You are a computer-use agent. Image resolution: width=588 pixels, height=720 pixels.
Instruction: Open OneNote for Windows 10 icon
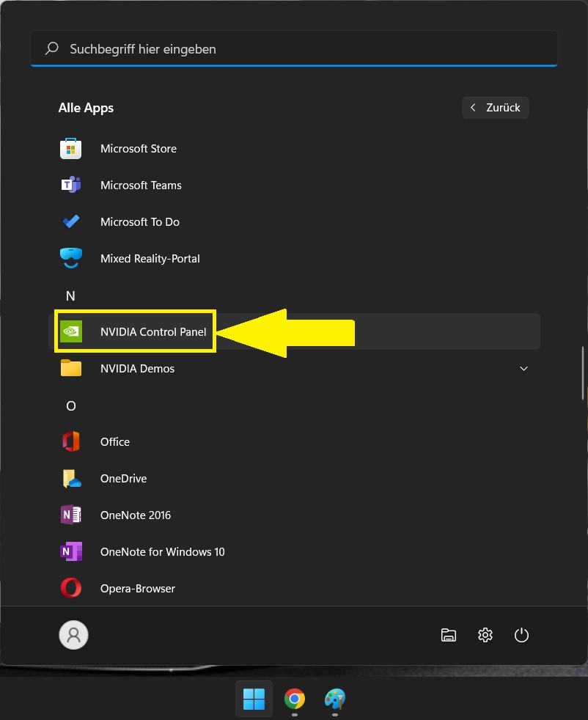tap(70, 551)
